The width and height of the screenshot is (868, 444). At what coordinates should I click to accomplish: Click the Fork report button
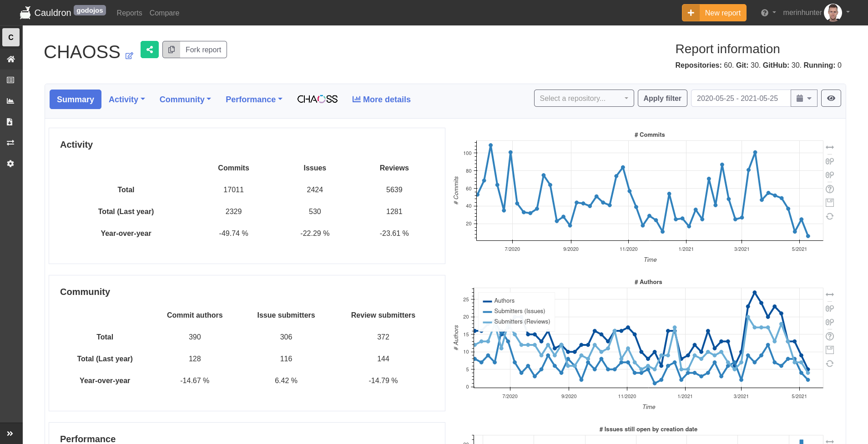195,50
